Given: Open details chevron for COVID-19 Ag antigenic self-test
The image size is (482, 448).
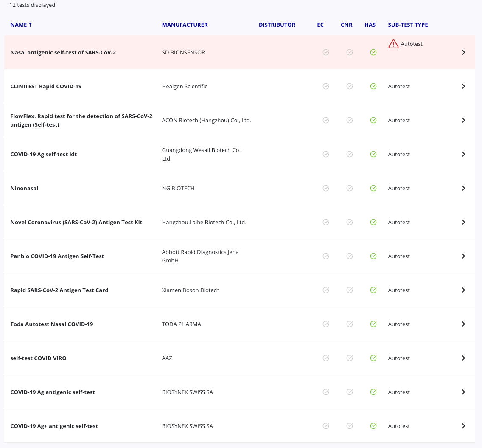Looking at the screenshot, I should click(463, 392).
